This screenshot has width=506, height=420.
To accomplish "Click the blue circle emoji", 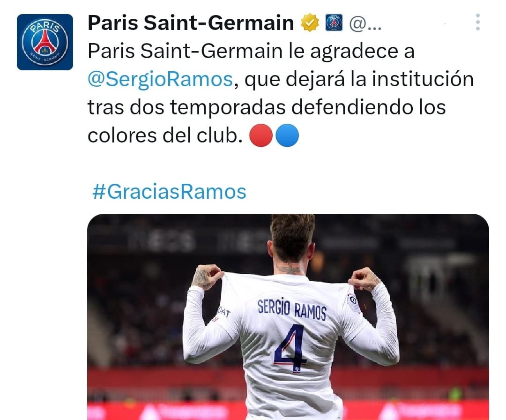I will 287,135.
